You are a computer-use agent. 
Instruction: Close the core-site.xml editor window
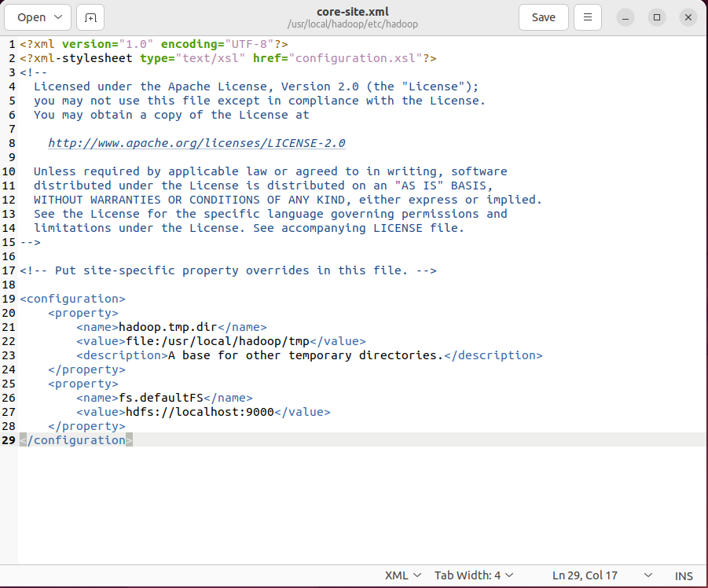click(x=688, y=17)
